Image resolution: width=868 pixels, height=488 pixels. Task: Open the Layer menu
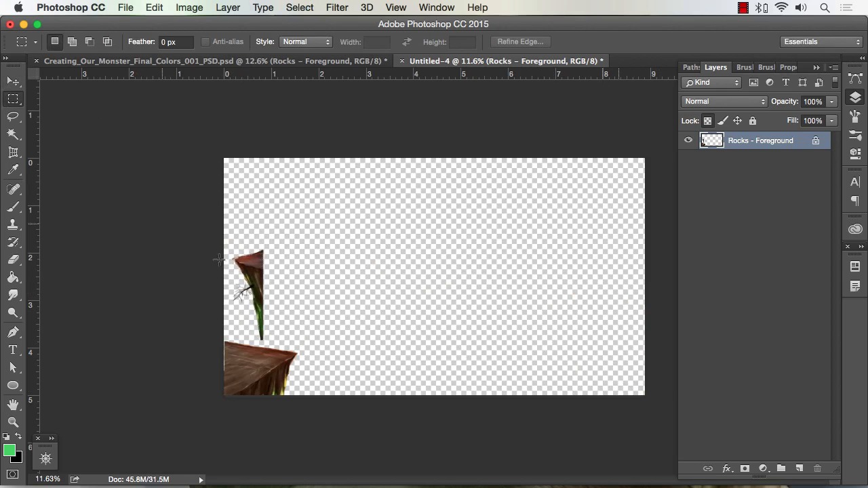(228, 7)
